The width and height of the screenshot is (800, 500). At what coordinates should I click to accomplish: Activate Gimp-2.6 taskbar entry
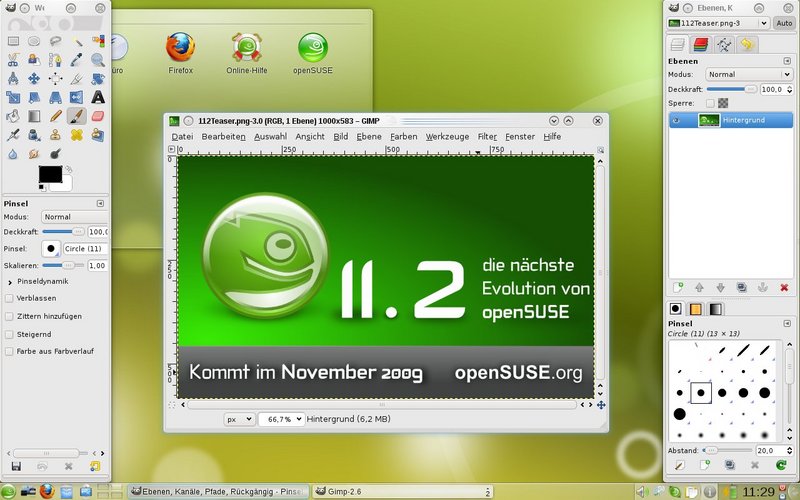pyautogui.click(x=403, y=492)
